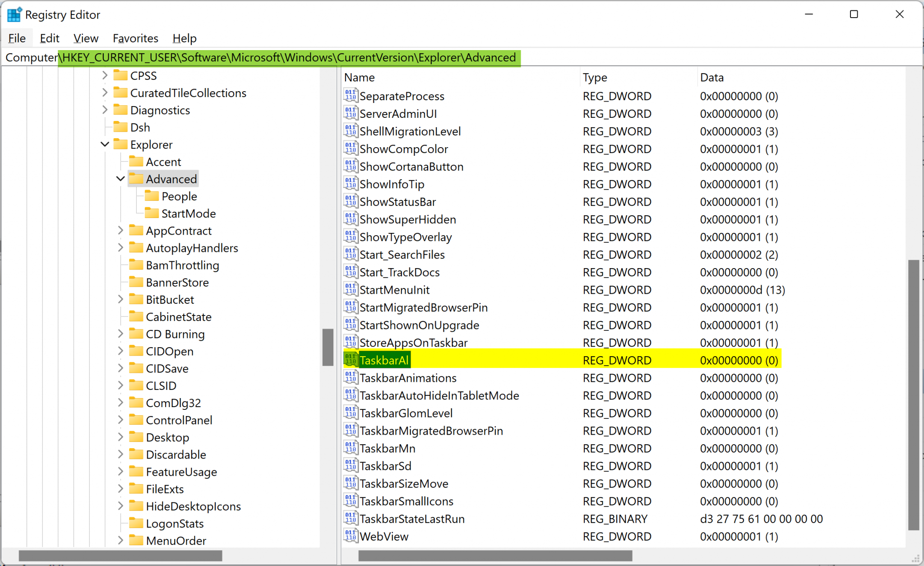
Task: Select the Explorer tree key
Action: coord(151,144)
